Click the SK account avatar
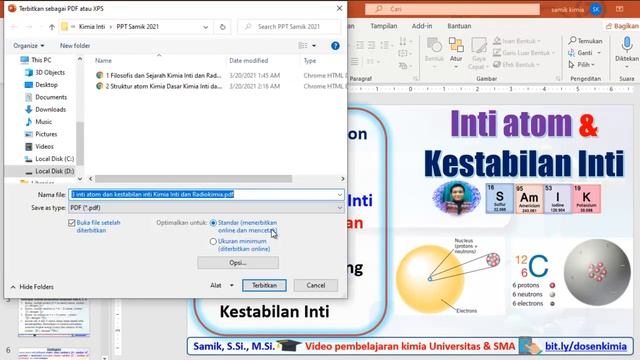The width and height of the screenshot is (640, 360). (x=596, y=9)
